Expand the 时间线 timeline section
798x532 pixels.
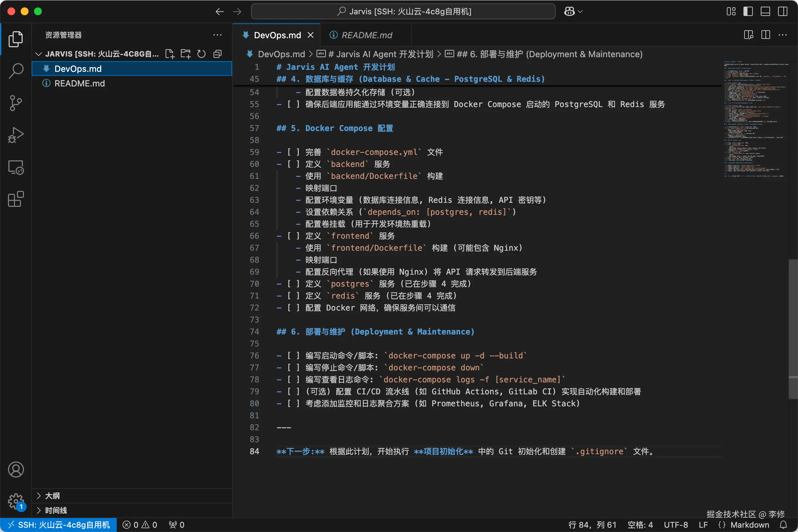[56, 510]
